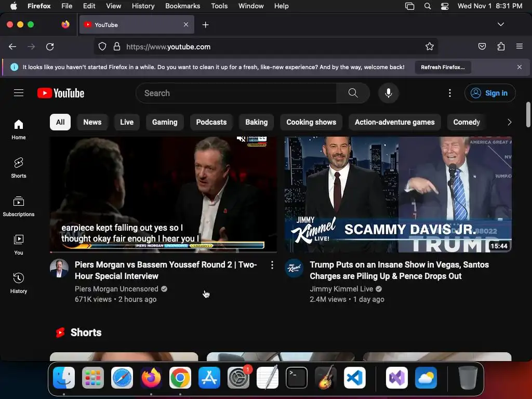
Task: Open Firefox extensions panel
Action: point(501,46)
